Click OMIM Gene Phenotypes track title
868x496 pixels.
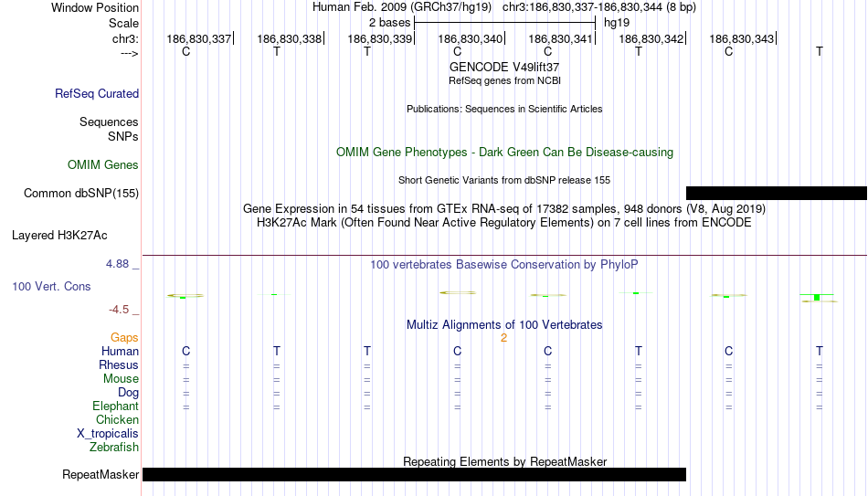(504, 153)
